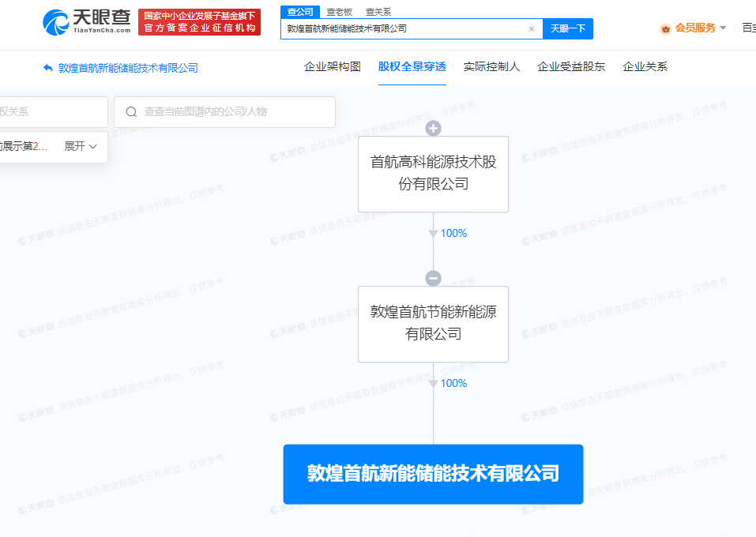The width and height of the screenshot is (756, 537).
Task: Open the 会员服务 dropdown menu
Action: click(x=700, y=28)
